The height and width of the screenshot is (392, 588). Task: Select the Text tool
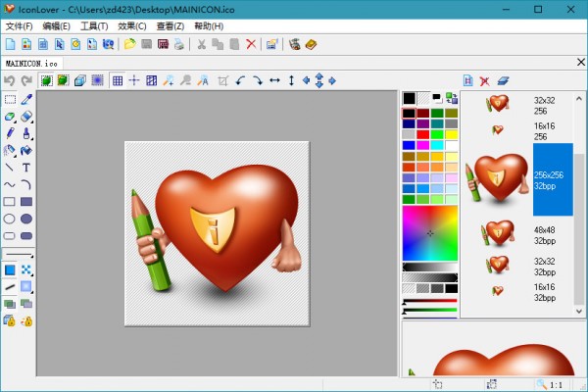[x=26, y=168]
